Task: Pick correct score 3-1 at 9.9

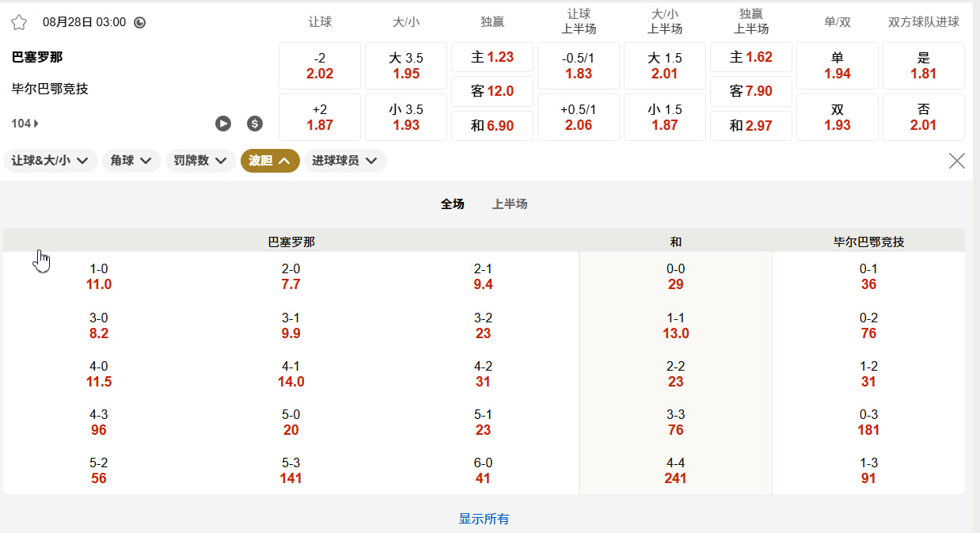Action: click(291, 326)
